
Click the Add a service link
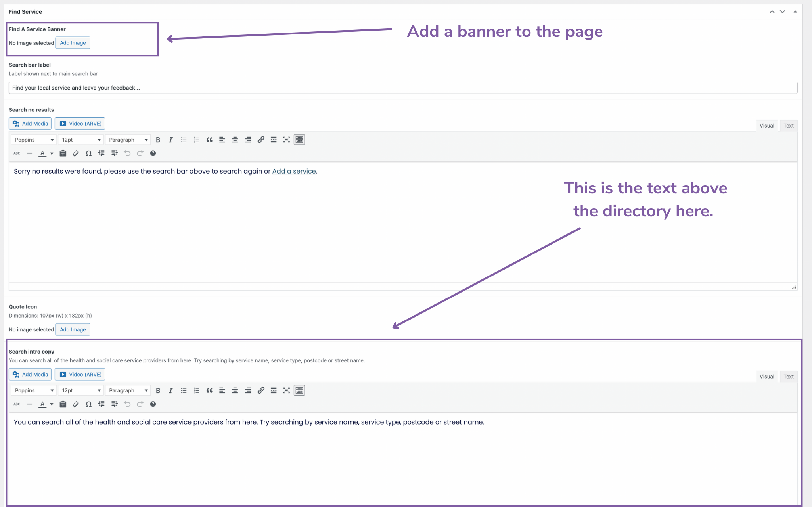click(x=294, y=171)
